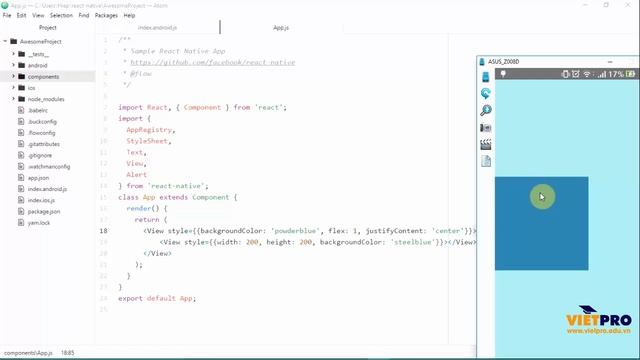Click the .watchmanconfig file icon
Viewport: 640px width, 360px height.
pyautogui.click(x=21, y=166)
